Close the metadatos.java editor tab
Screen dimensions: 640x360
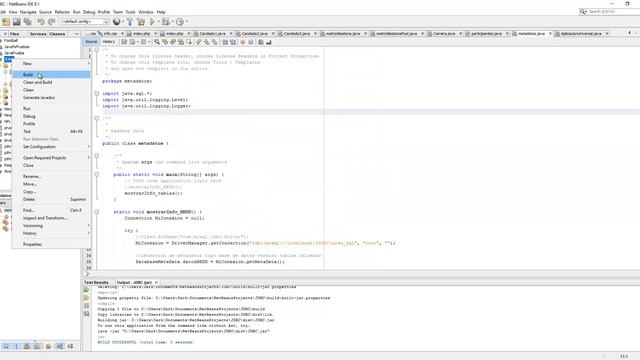coord(550,33)
